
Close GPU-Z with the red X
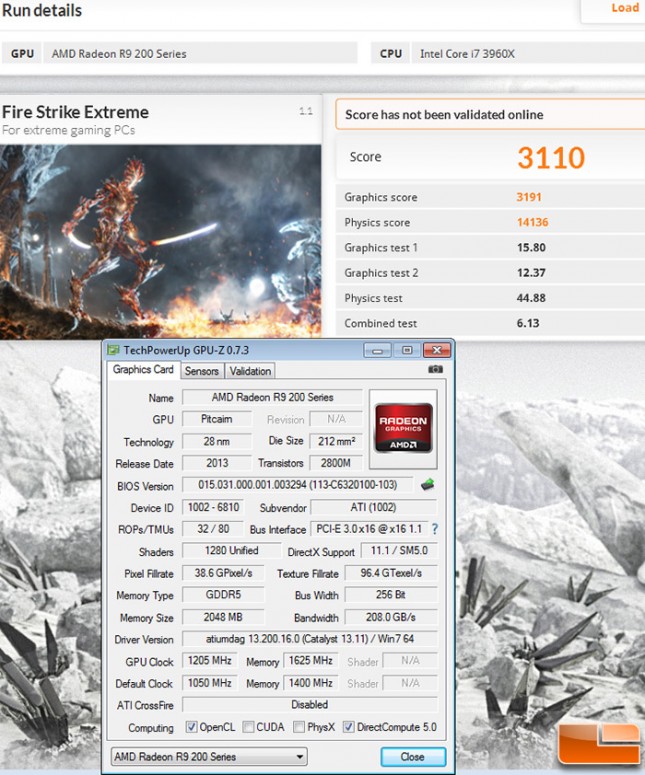click(x=436, y=350)
